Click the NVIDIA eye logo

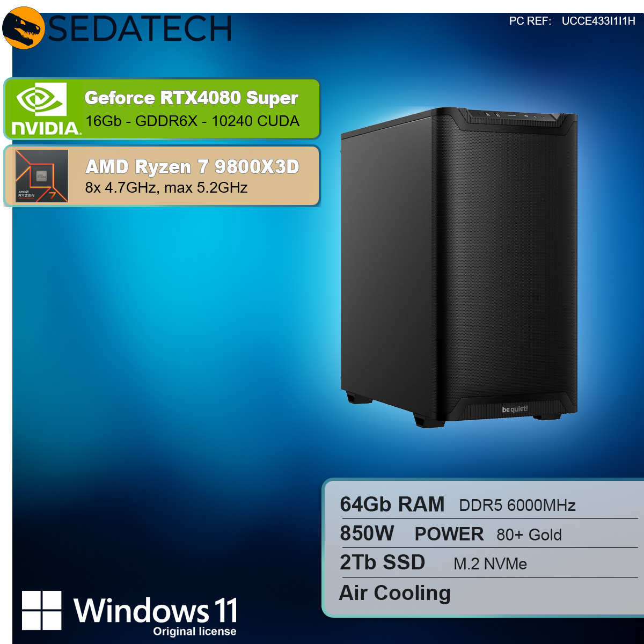[x=41, y=99]
